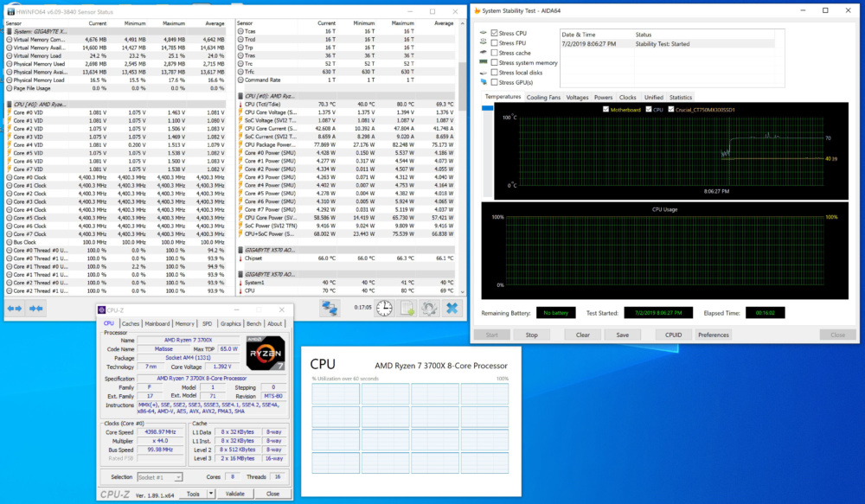Image resolution: width=865 pixels, height=504 pixels.
Task: Click the AIDA64 flame icon in title bar
Action: click(477, 10)
